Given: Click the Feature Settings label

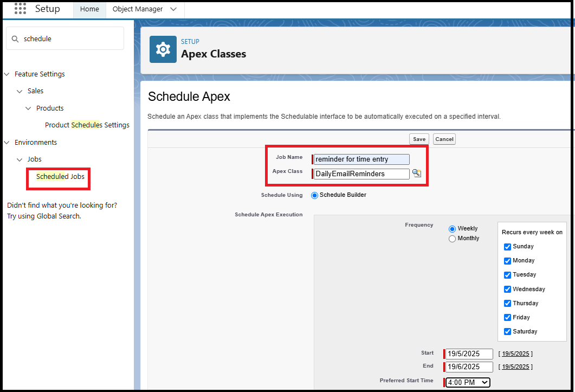Looking at the screenshot, I should pos(40,74).
